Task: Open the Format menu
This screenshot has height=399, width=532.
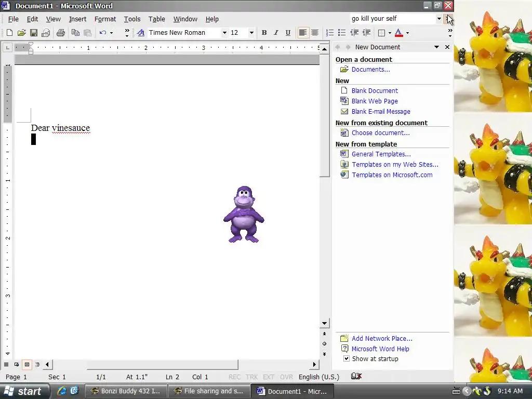Action: (105, 19)
